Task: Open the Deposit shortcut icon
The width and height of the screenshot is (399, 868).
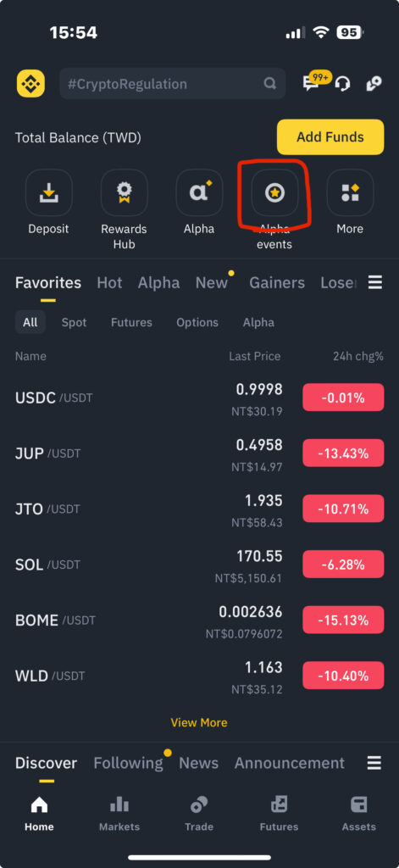Action: [x=48, y=192]
